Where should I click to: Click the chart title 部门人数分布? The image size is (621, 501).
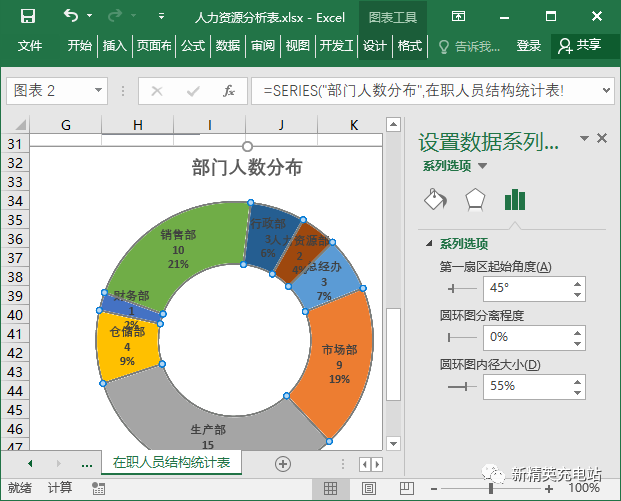[x=247, y=167]
